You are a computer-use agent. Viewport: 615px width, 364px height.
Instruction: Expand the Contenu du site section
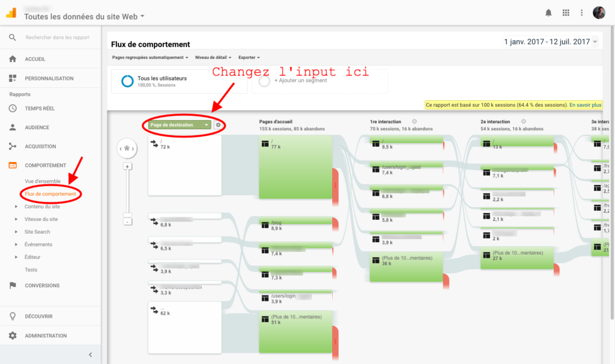(x=42, y=207)
